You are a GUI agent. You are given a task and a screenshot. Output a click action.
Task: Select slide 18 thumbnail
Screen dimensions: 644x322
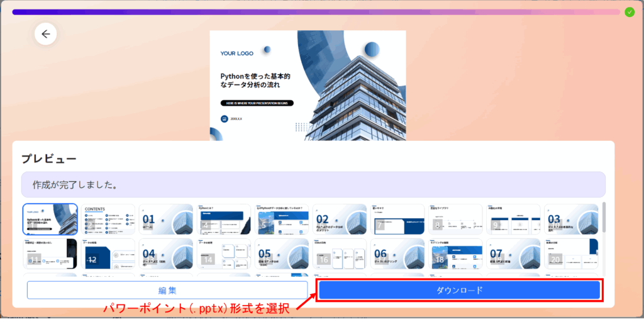tap(455, 254)
